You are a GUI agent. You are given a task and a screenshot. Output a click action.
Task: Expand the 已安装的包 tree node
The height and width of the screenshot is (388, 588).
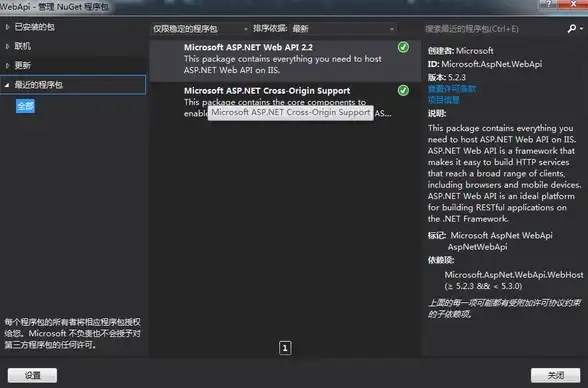click(7, 27)
